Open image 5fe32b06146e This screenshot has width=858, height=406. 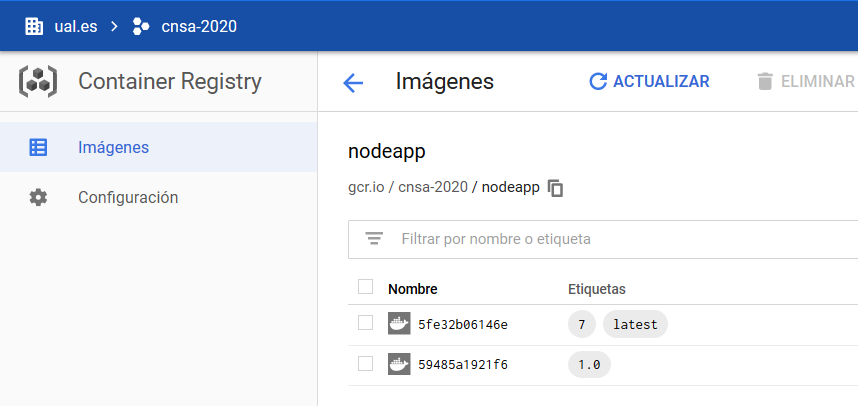(463, 324)
